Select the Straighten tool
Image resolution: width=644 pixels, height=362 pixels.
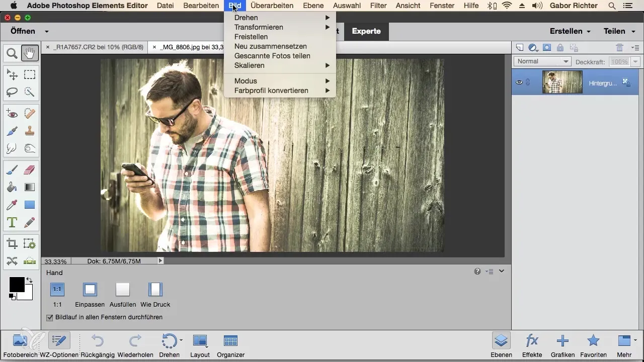click(30, 261)
